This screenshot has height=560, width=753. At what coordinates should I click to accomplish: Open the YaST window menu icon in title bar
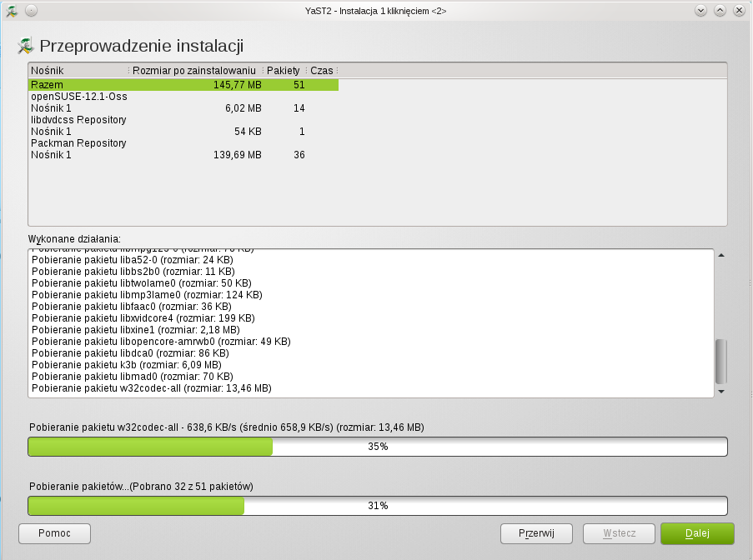(x=13, y=10)
